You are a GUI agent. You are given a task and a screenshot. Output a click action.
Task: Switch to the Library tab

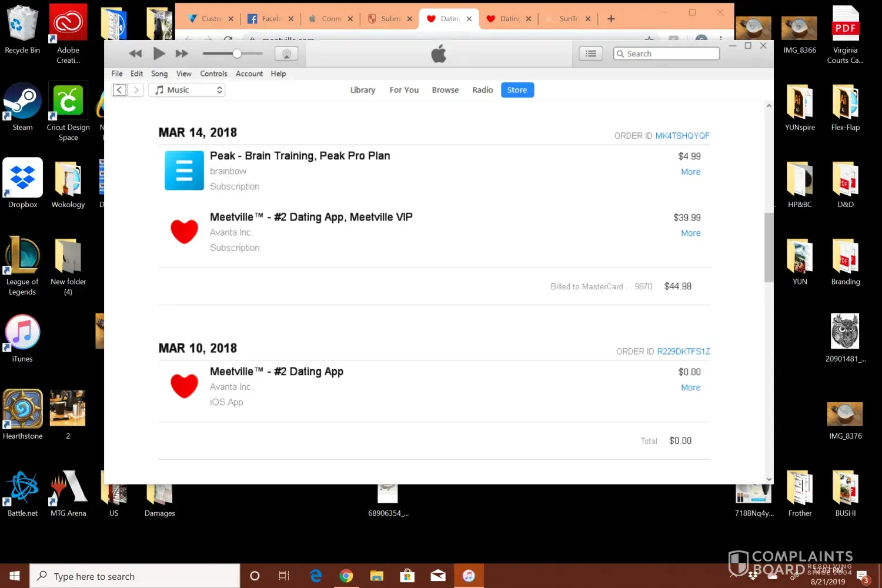[362, 90]
